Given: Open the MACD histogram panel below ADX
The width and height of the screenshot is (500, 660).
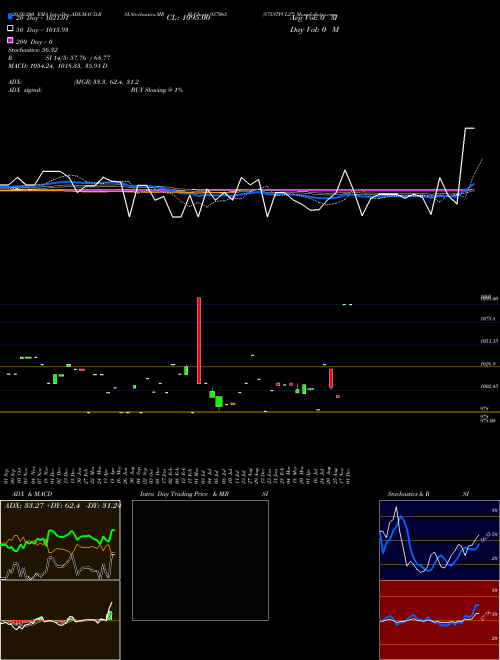Looking at the screenshot, I should [x=60, y=620].
